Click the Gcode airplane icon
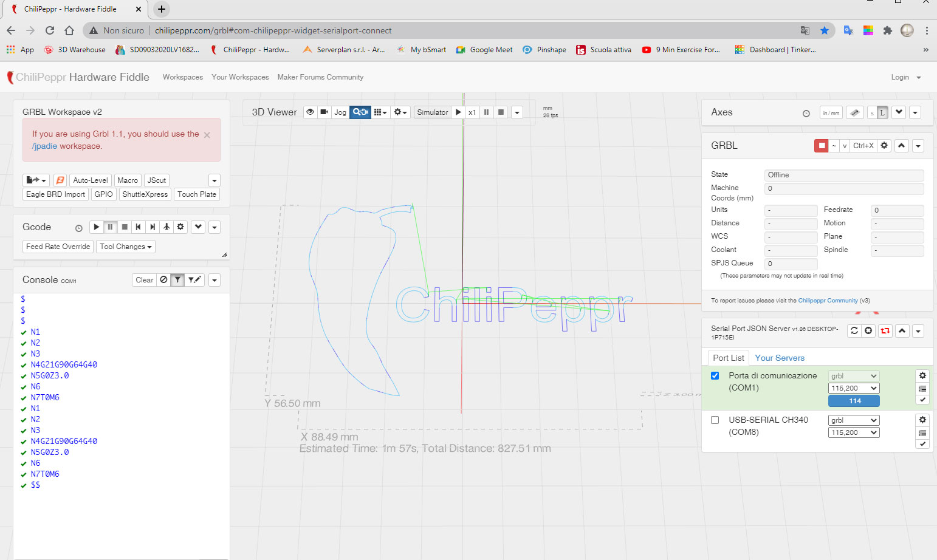The image size is (937, 560). tap(166, 227)
